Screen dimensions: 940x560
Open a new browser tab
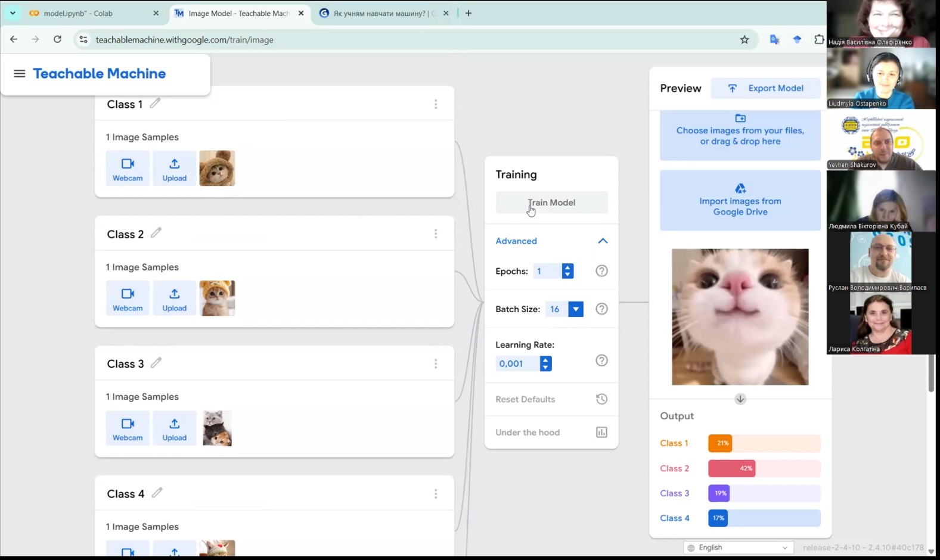[x=469, y=13]
